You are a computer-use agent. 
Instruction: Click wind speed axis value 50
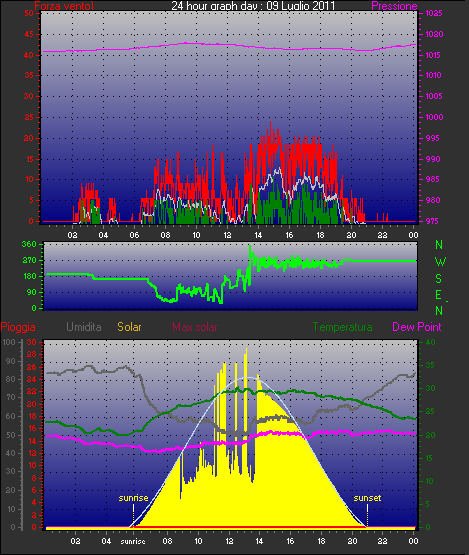(x=29, y=13)
